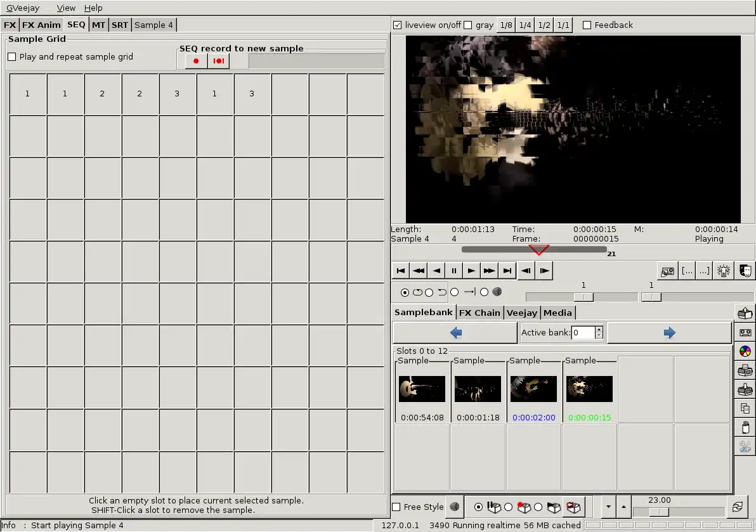756x532 pixels.
Task: Go to previous bank with left arrow
Action: click(455, 332)
